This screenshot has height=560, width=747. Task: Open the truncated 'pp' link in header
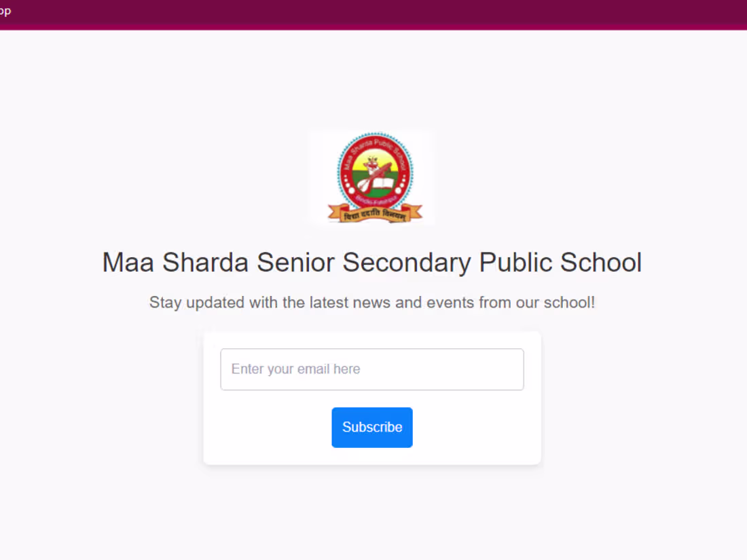5,12
